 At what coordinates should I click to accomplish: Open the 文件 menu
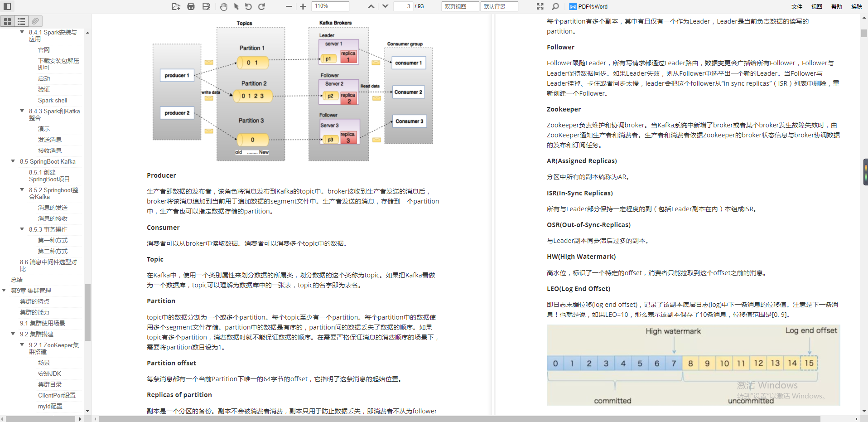pos(797,6)
